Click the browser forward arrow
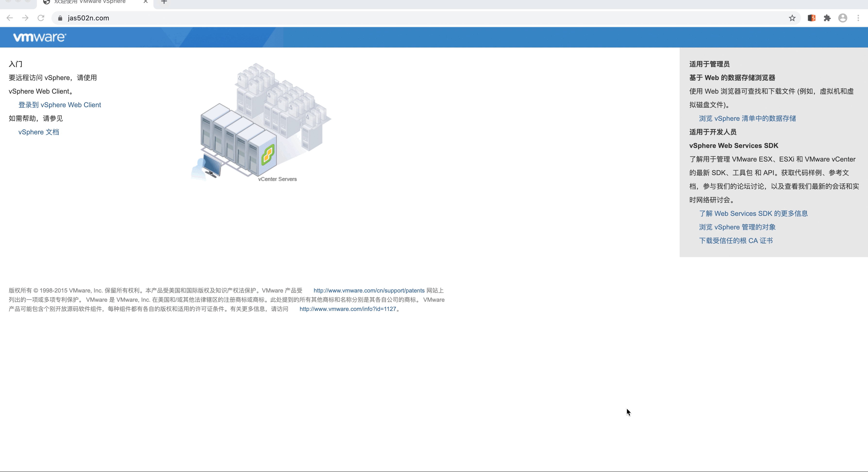 click(x=25, y=18)
